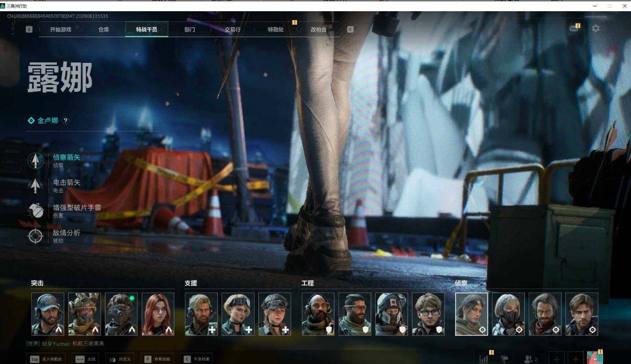This screenshot has height=364, width=631.
Task: Open the [世界] chat message line
Action: [x=66, y=344]
